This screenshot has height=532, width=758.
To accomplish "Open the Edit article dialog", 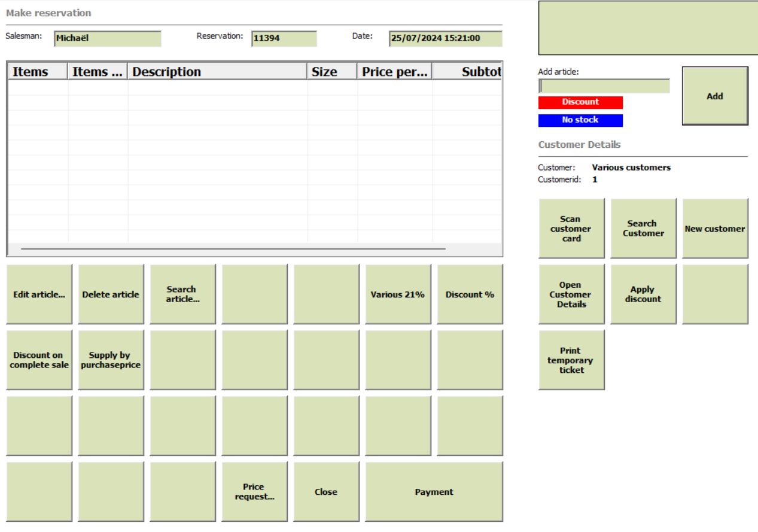I will tap(39, 294).
